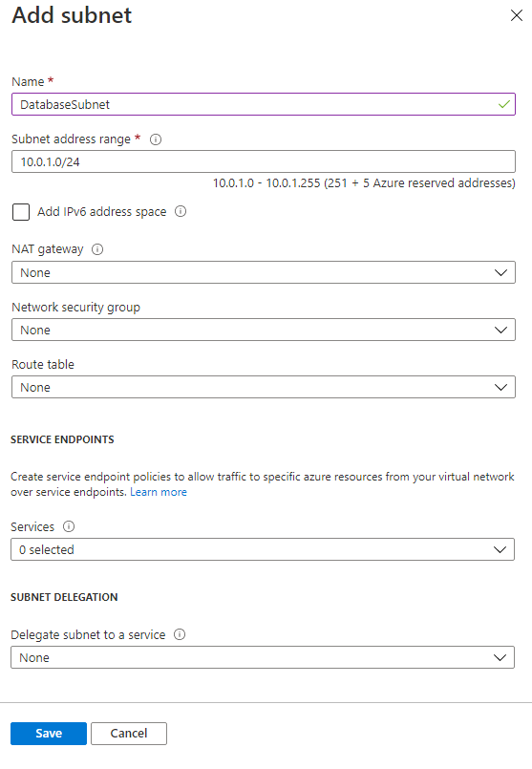Click the Cancel button
This screenshot has height=769, width=532.
[x=129, y=734]
